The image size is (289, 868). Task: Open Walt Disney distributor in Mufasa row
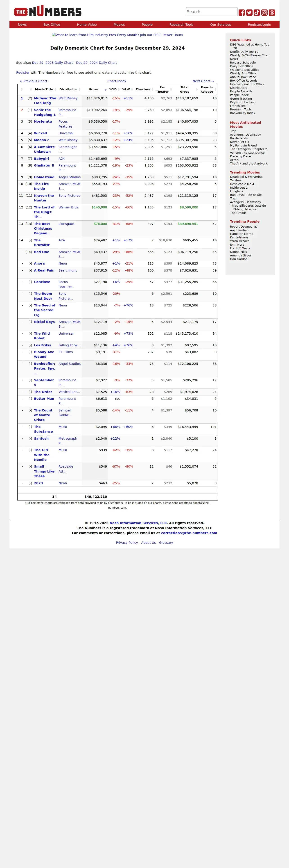click(x=68, y=98)
